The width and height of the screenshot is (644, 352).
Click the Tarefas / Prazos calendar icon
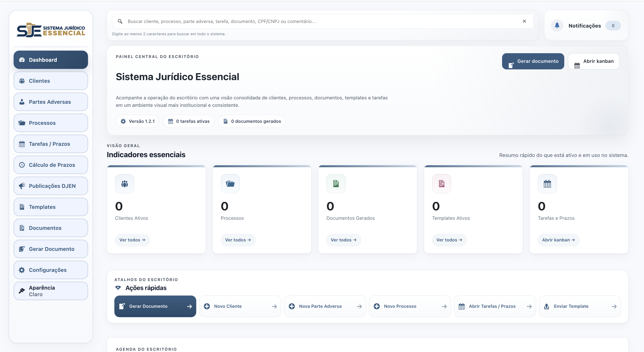[22, 144]
